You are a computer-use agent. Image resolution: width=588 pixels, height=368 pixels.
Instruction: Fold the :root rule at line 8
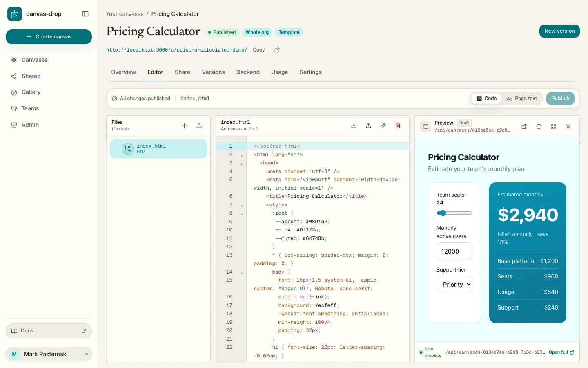(241, 214)
